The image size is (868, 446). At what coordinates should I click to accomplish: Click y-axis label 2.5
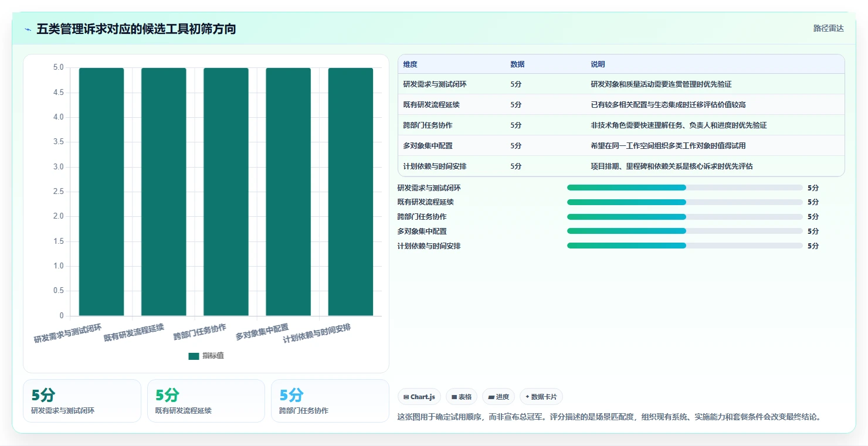58,192
